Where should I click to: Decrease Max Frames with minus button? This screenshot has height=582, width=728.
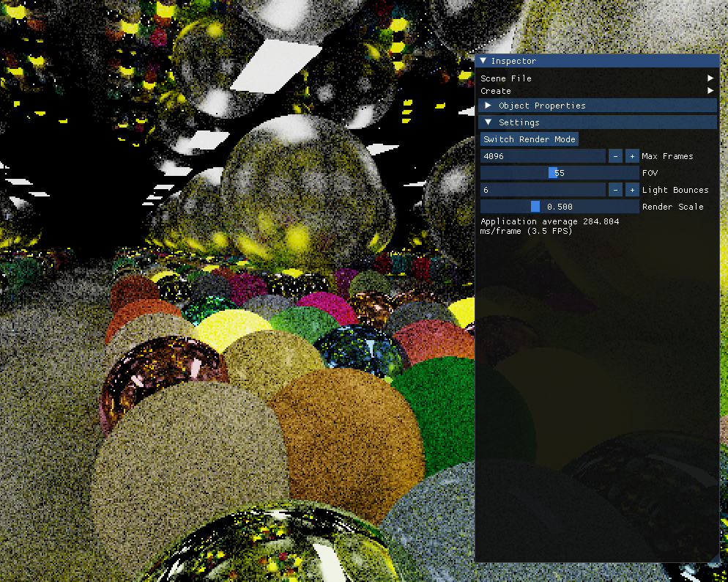pos(615,156)
